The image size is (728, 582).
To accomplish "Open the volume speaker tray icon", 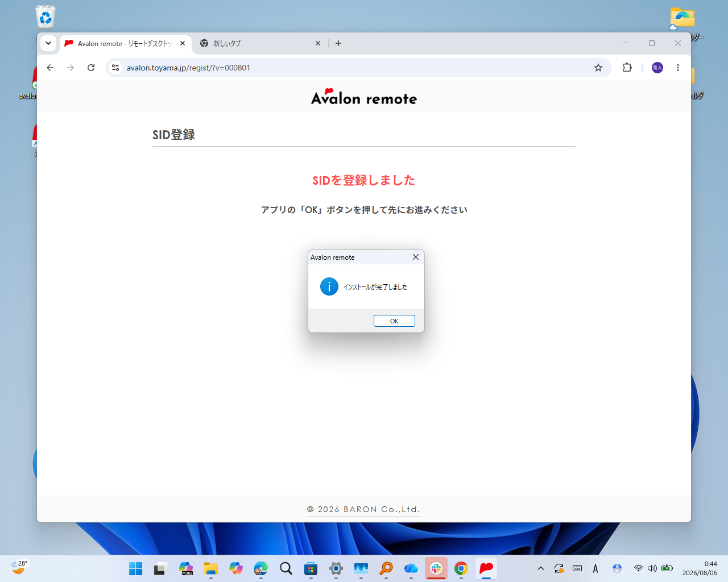I will [x=652, y=568].
